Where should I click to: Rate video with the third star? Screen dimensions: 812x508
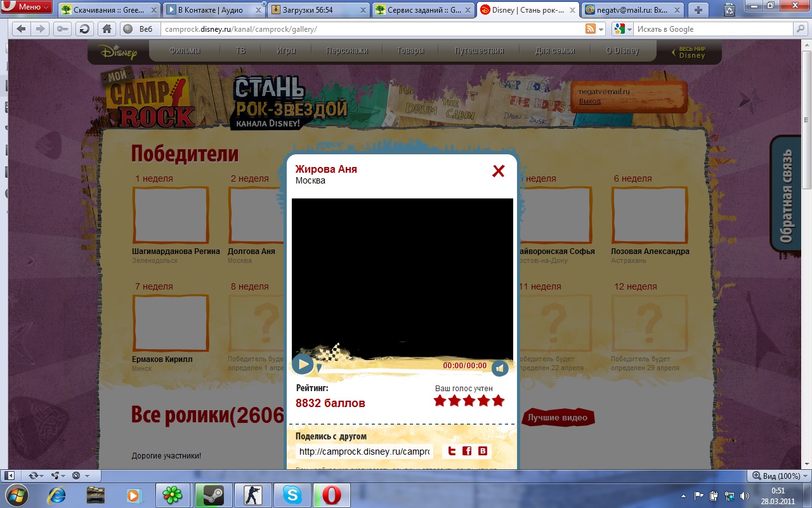tap(469, 401)
